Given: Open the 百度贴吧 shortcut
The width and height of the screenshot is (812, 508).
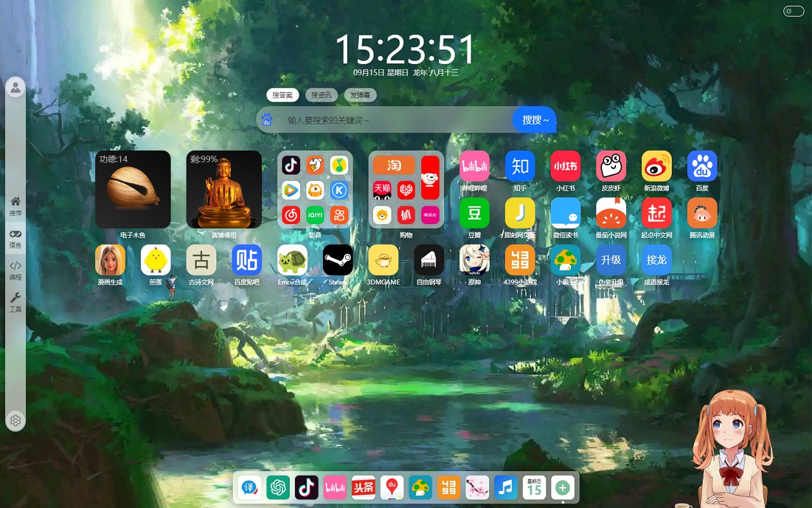Looking at the screenshot, I should (247, 260).
